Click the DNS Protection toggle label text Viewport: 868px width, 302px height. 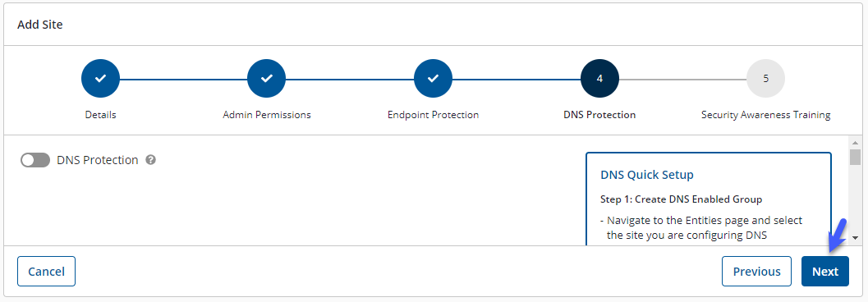[98, 160]
